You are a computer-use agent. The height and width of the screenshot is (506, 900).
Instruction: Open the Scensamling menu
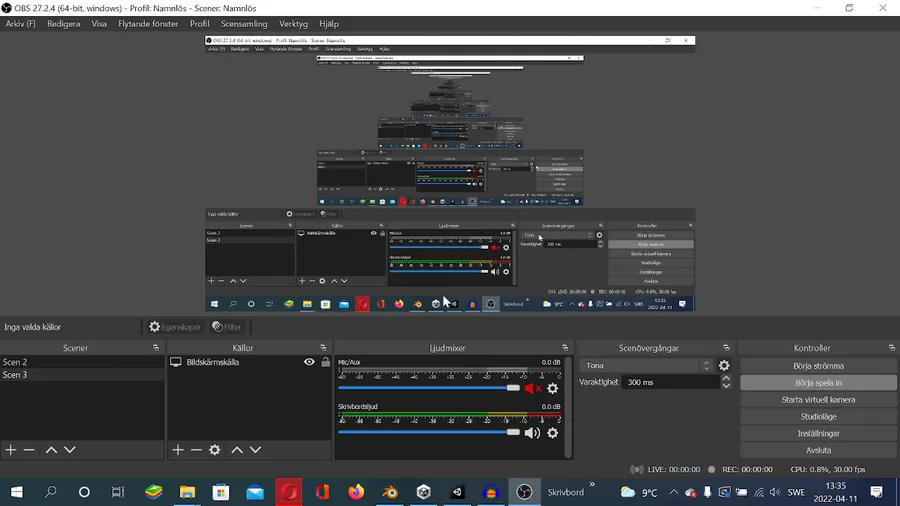(x=244, y=24)
